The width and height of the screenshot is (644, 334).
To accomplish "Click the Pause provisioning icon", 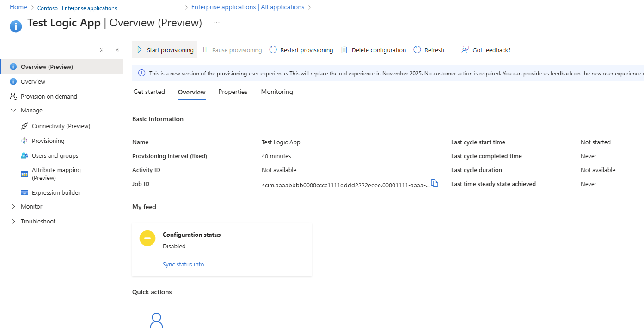I will point(205,50).
